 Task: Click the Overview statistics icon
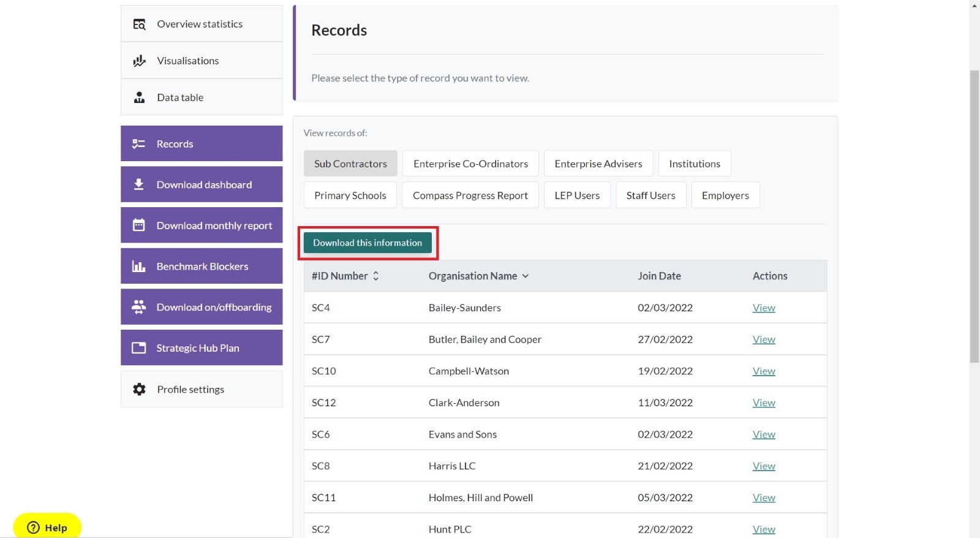(x=139, y=24)
